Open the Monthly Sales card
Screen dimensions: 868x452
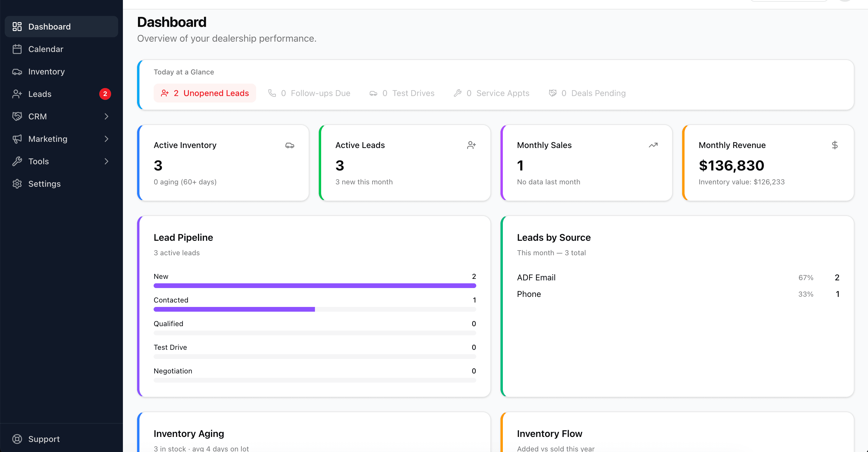coord(586,163)
